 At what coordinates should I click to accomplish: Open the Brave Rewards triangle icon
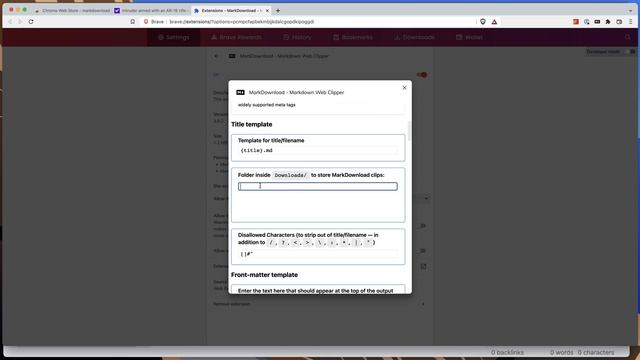494,22
